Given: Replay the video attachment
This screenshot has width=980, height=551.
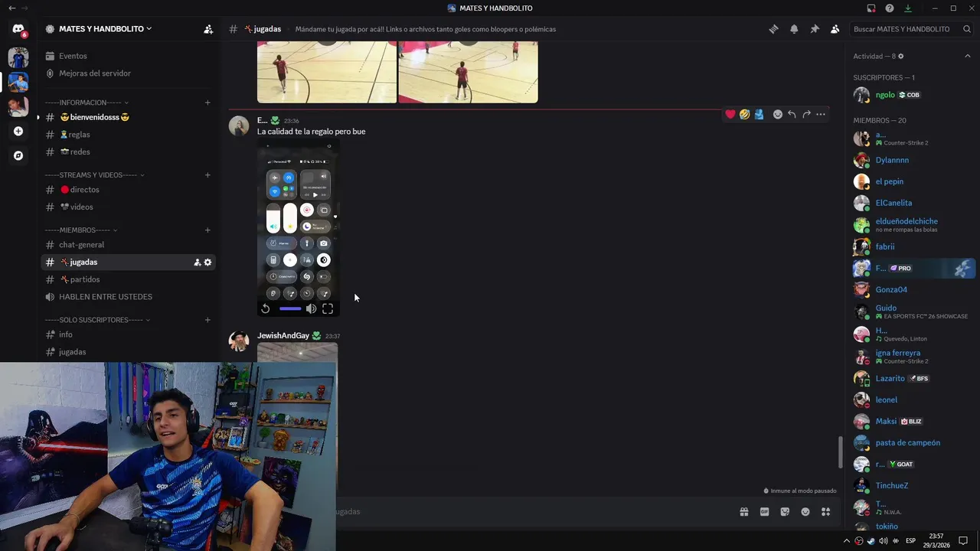Looking at the screenshot, I should 266,308.
